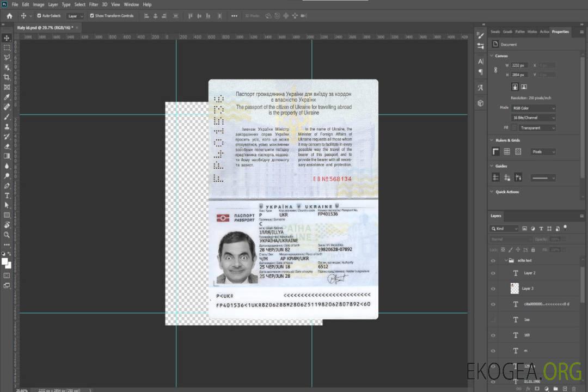The image size is (588, 392).
Task: Open the 16 Bits/Channel dropdown
Action: click(x=533, y=118)
